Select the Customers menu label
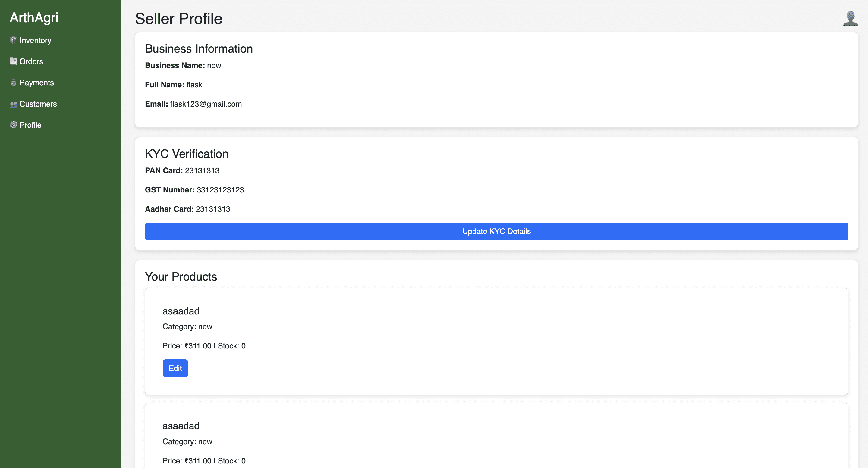The height and width of the screenshot is (468, 868). tap(38, 104)
